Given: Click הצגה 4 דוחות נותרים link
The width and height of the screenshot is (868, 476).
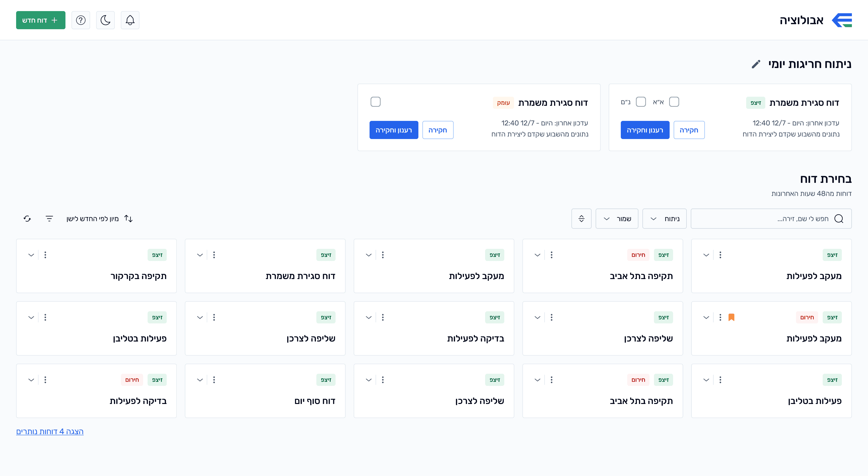Looking at the screenshot, I should click(50, 431).
